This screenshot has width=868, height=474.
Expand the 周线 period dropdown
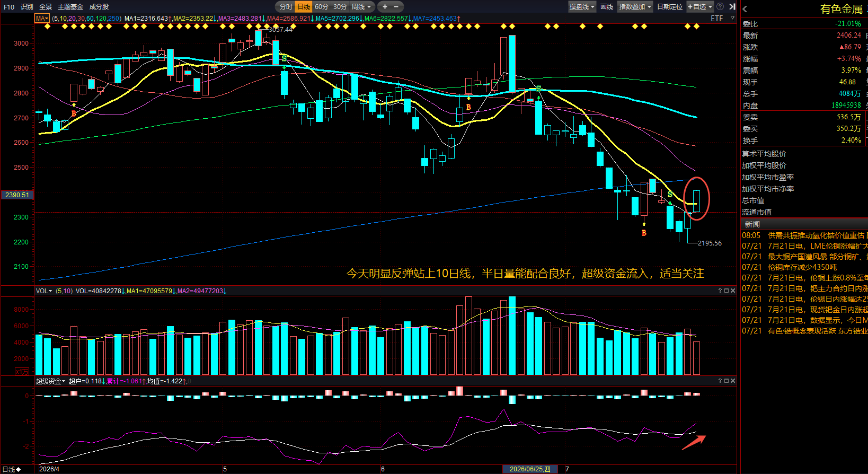tap(362, 7)
